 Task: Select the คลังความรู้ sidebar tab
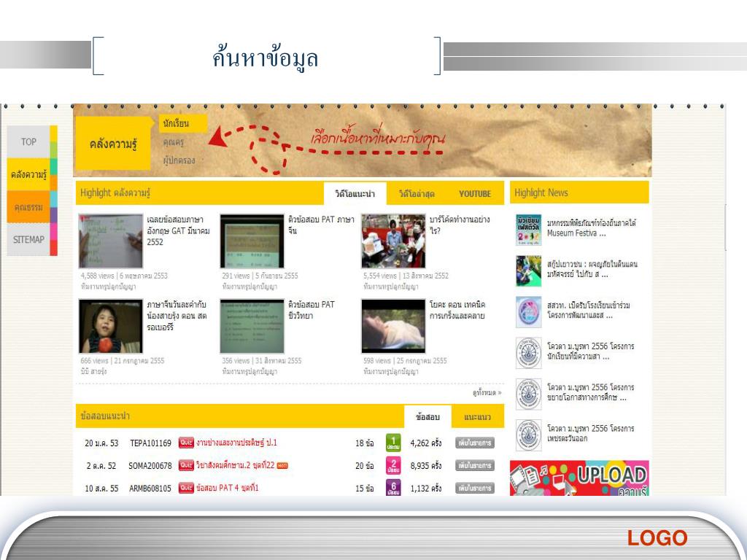(28, 175)
